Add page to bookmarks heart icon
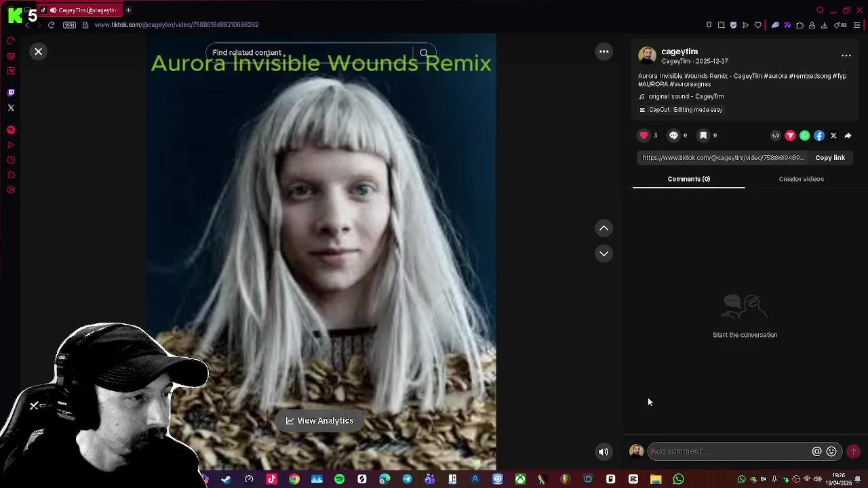 (x=757, y=25)
